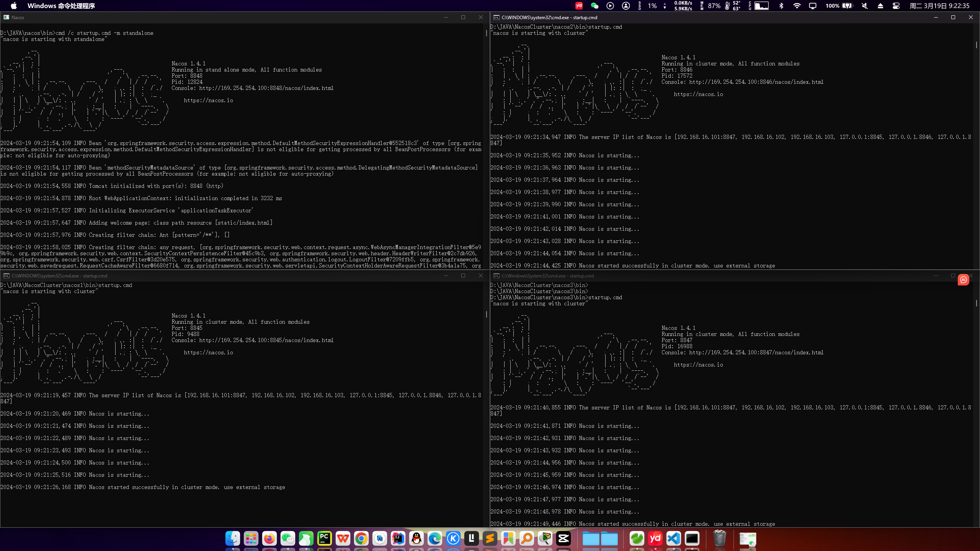
Task: Open the green leaf app in dock
Action: (637, 538)
